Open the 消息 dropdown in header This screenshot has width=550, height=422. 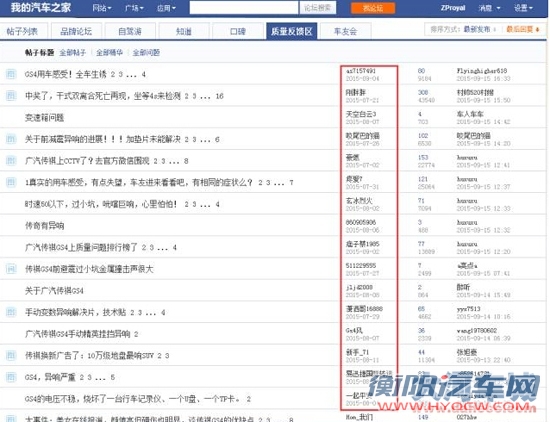tap(489, 8)
